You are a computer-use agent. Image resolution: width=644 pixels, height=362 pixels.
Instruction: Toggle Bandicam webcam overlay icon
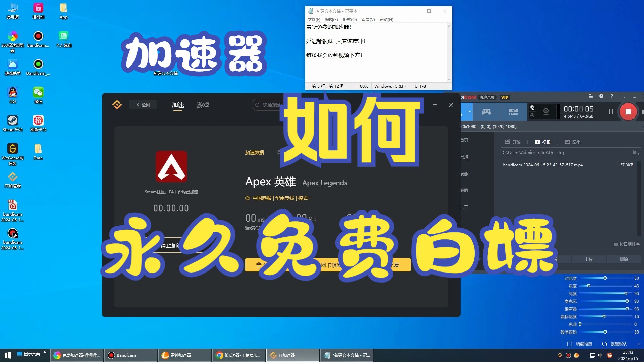[546, 112]
